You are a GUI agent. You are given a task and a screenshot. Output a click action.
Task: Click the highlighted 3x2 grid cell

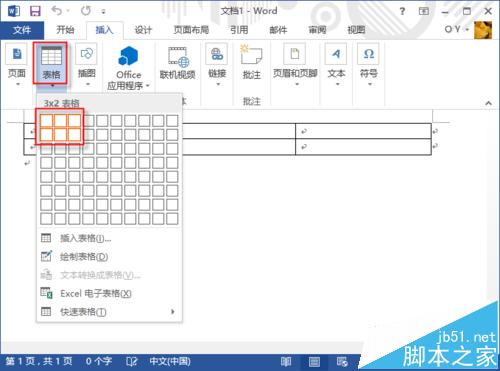[x=74, y=135]
